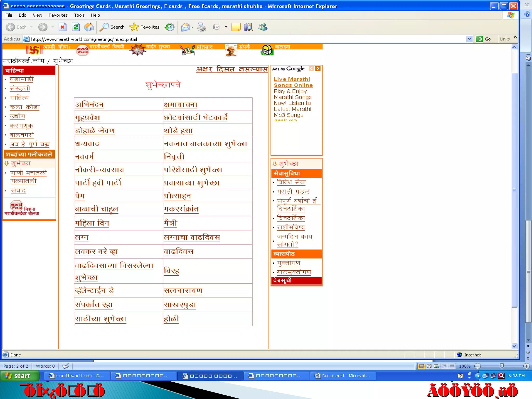The image size is (532, 399).
Task: Go to Home page icon
Action: pyautogui.click(x=89, y=27)
